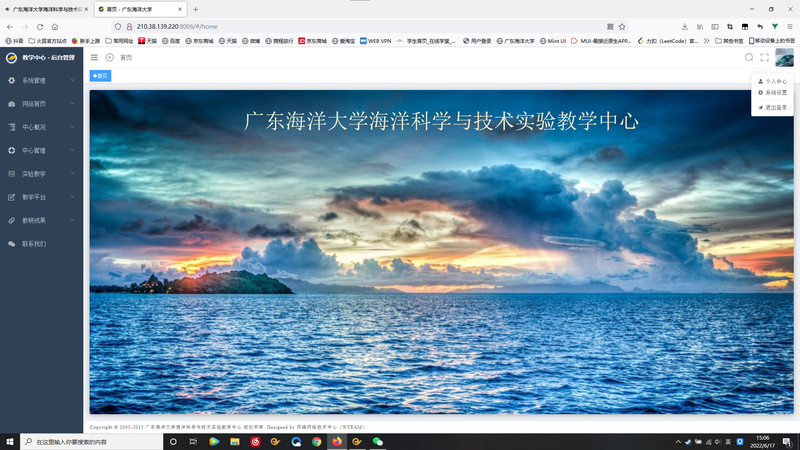Open the Firefox library icon

(x=700, y=27)
